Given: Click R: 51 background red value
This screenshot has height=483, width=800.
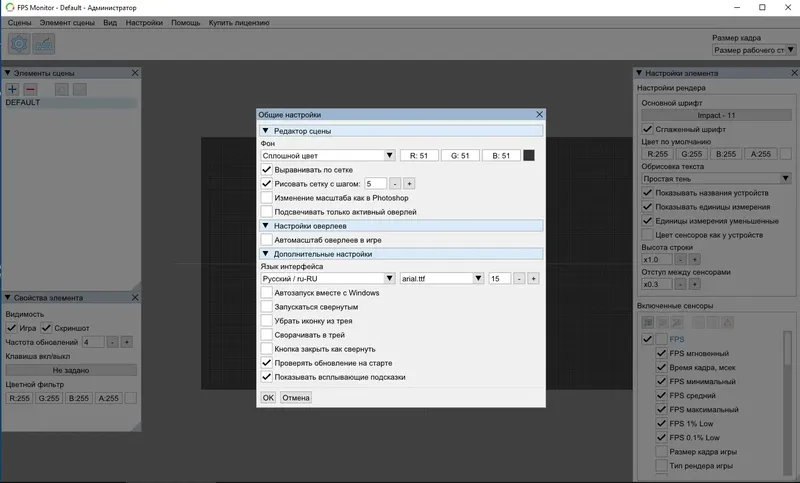Looking at the screenshot, I should click(x=419, y=156).
